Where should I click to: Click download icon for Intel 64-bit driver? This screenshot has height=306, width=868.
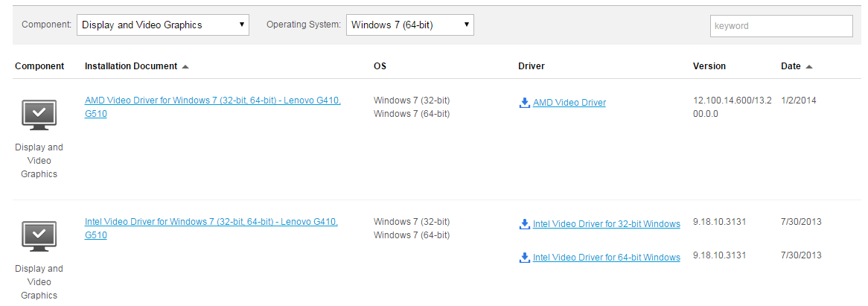point(525,258)
